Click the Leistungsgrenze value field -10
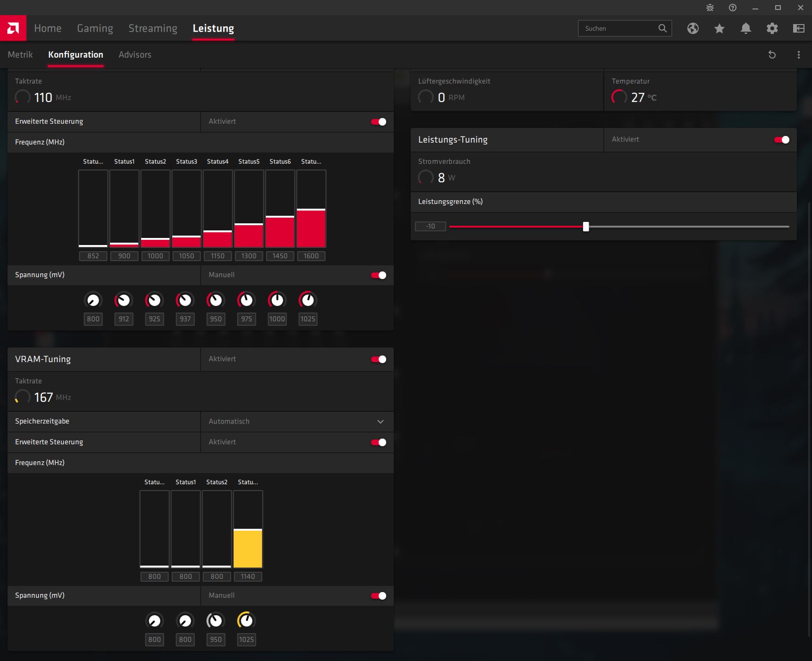Image resolution: width=812 pixels, height=661 pixels. pyautogui.click(x=431, y=227)
